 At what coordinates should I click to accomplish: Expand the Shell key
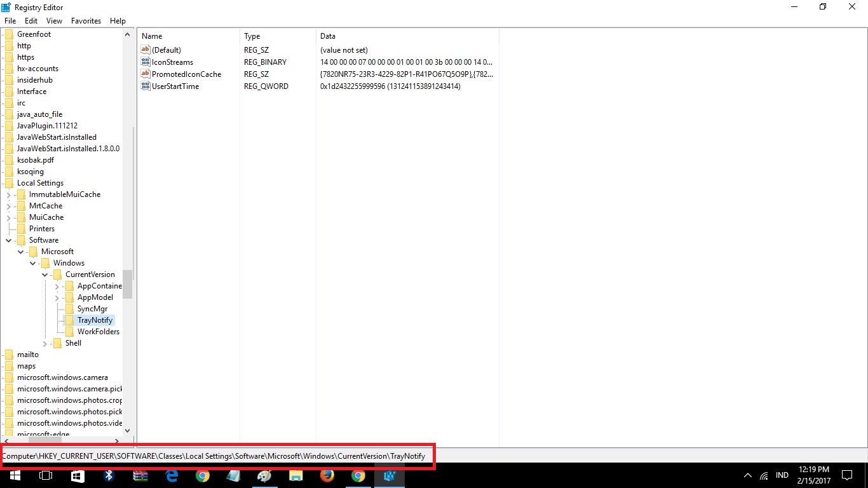coord(44,343)
